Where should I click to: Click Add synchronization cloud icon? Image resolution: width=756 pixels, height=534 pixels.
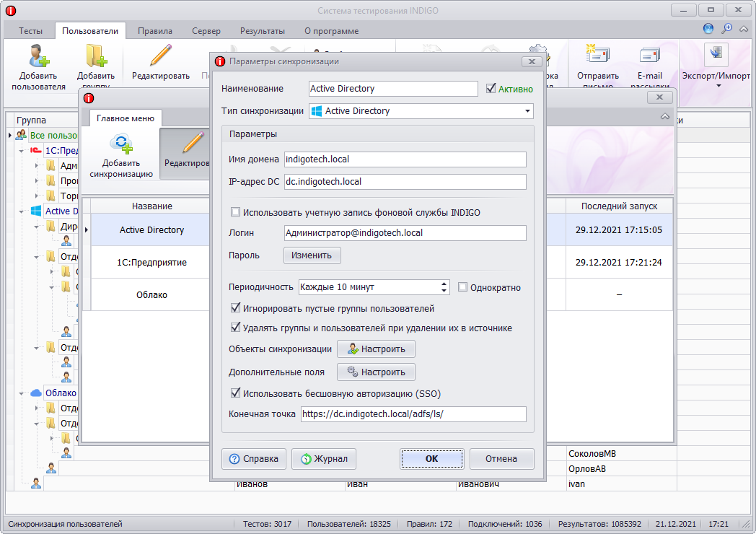tap(121, 144)
